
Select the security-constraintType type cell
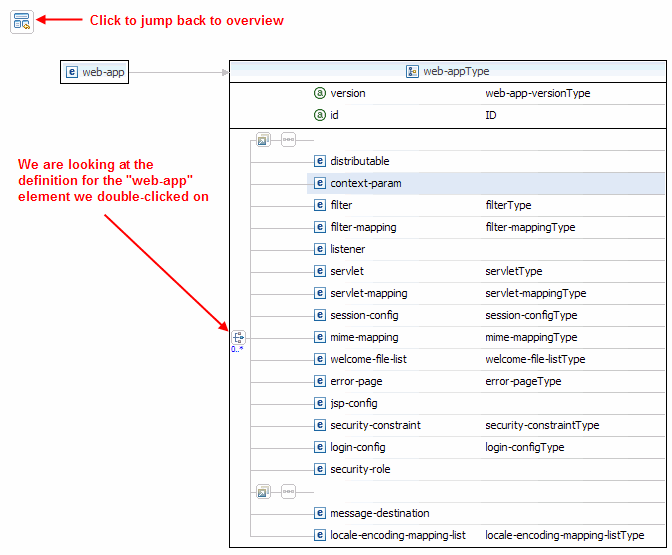[542, 425]
